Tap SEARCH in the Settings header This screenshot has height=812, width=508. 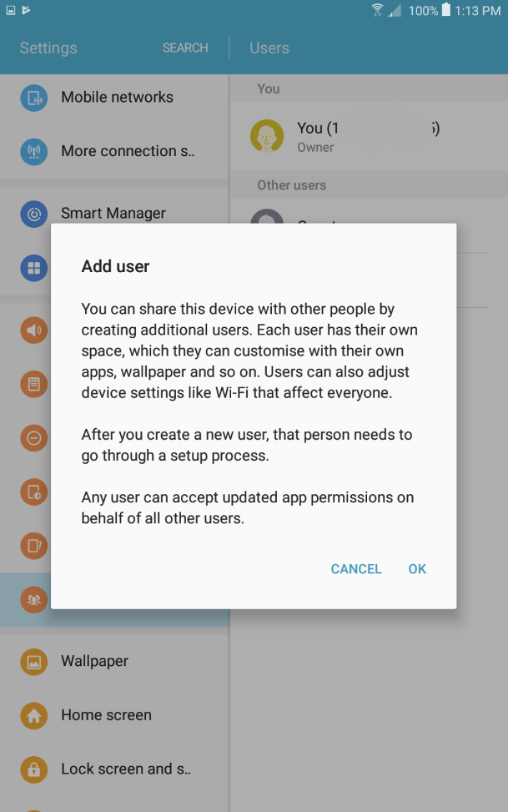point(185,48)
